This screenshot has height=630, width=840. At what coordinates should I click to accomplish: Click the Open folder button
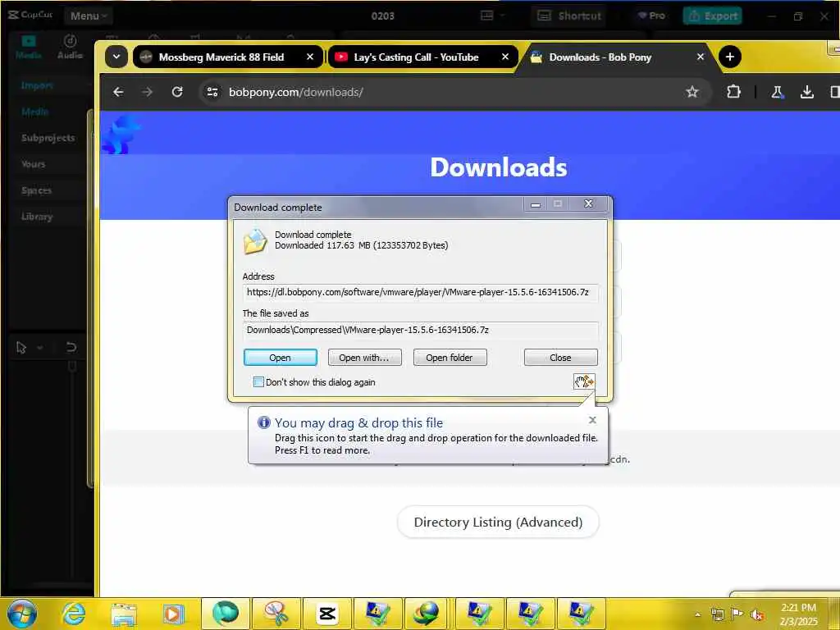450,358
